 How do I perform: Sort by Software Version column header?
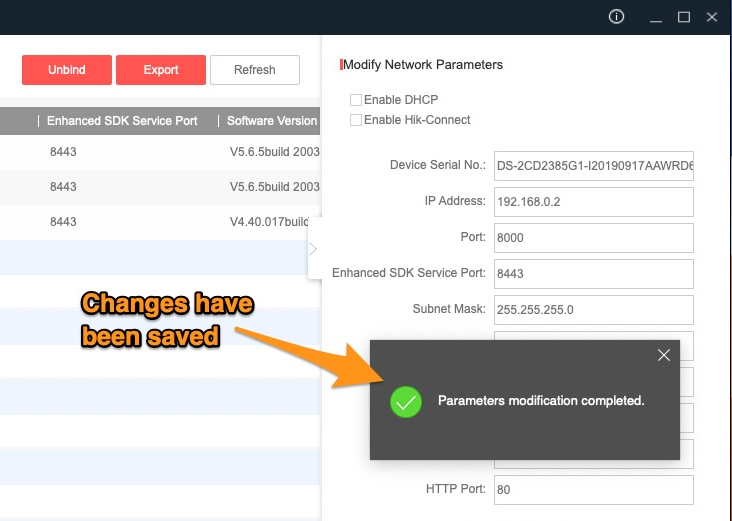(x=271, y=121)
